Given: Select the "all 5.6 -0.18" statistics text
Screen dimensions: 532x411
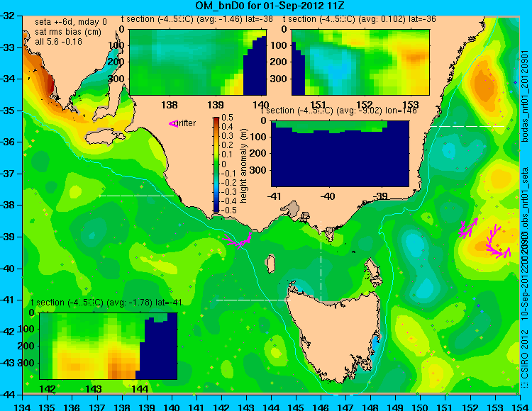Looking at the screenshot, I should 58,41.
